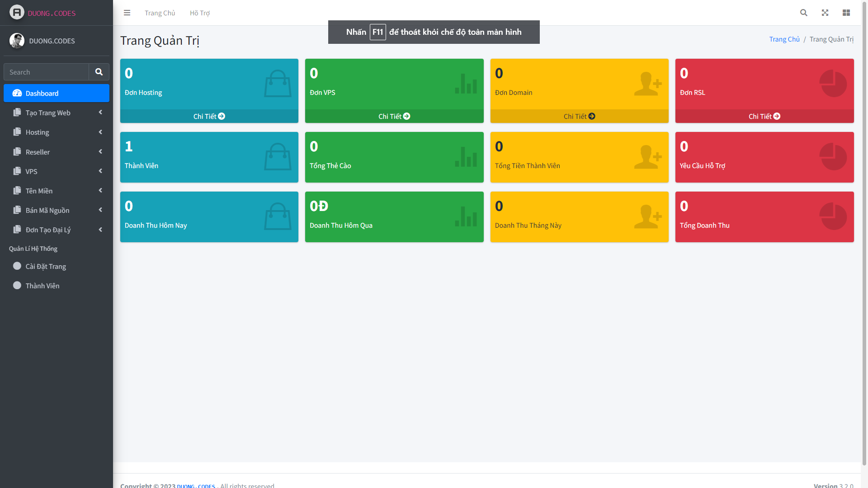
Task: Click the Cài Đặt Trang circle icon
Action: tap(17, 266)
